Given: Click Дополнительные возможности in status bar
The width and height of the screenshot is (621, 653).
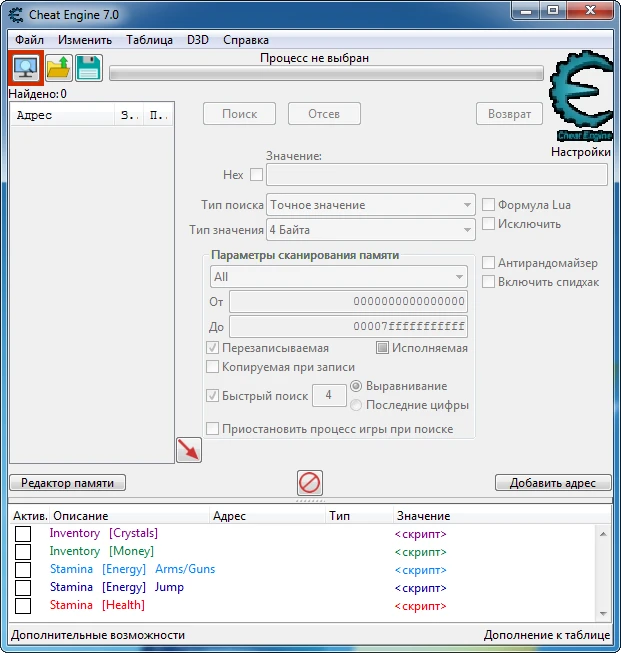Looking at the screenshot, I should point(98,635).
